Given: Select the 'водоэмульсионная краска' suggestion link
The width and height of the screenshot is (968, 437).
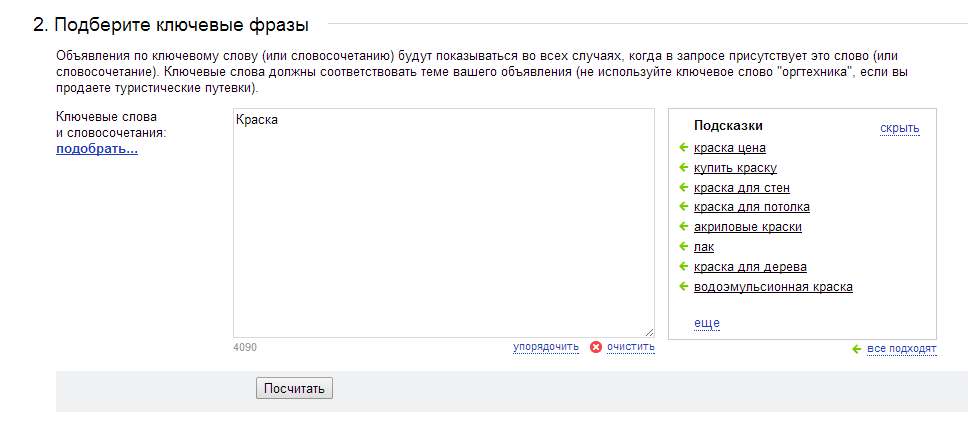Looking at the screenshot, I should 773,287.
